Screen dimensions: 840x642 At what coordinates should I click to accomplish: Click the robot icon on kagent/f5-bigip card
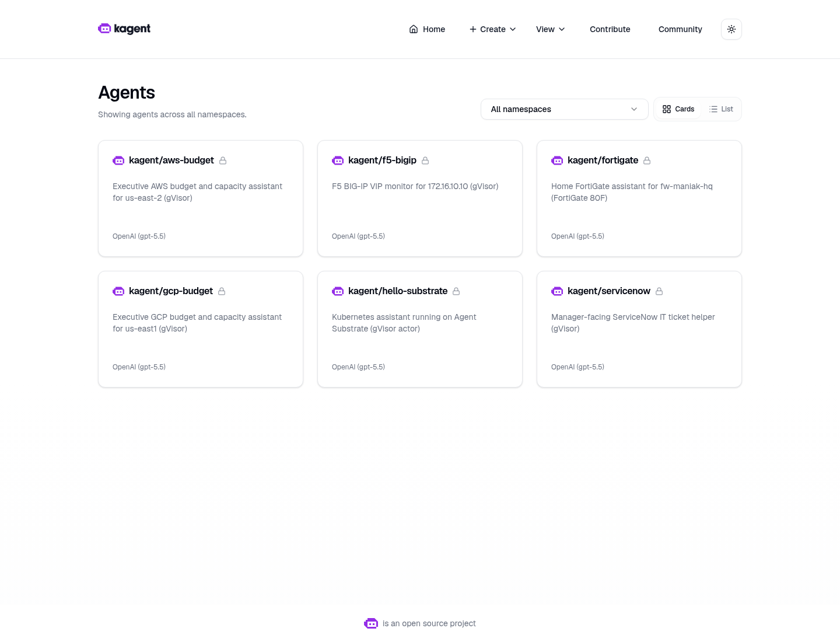(x=338, y=160)
